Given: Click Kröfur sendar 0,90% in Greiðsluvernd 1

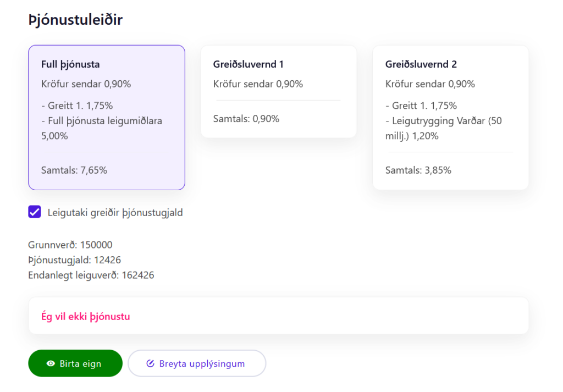Looking at the screenshot, I should coord(258,84).
